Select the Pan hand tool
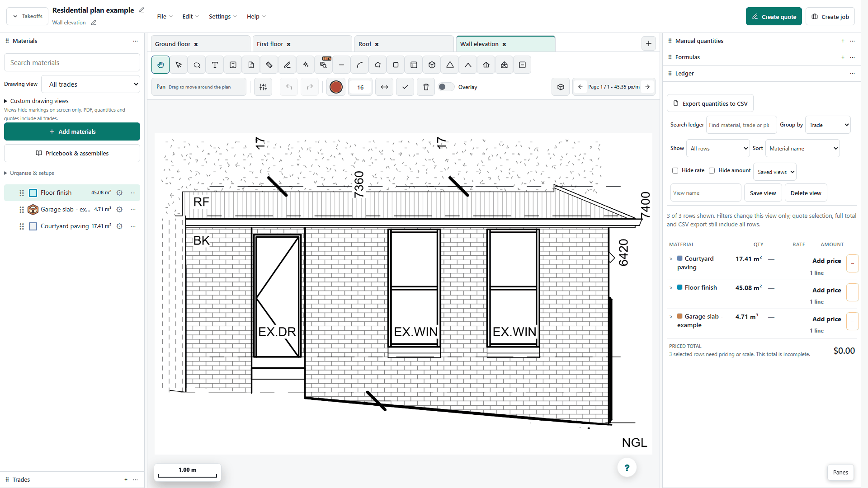This screenshot has width=868, height=488. point(160,65)
